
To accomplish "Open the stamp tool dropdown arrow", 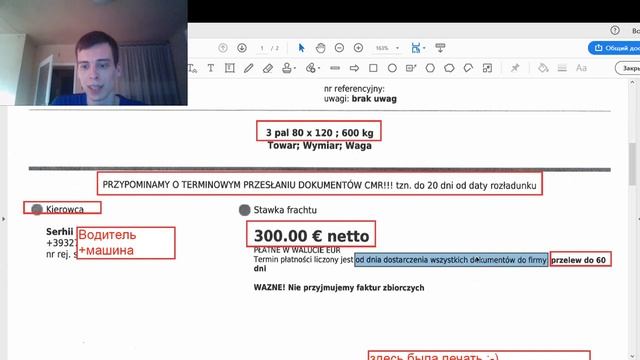I will [x=295, y=69].
